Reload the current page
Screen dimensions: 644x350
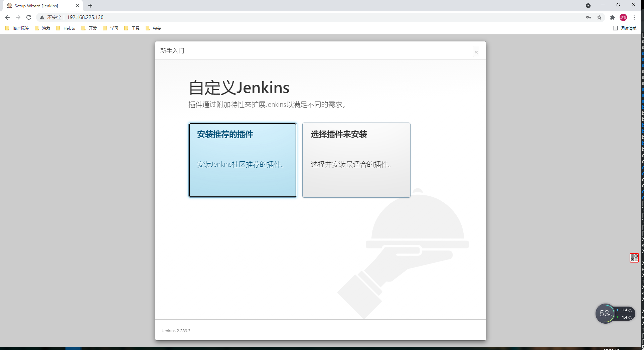(x=29, y=17)
